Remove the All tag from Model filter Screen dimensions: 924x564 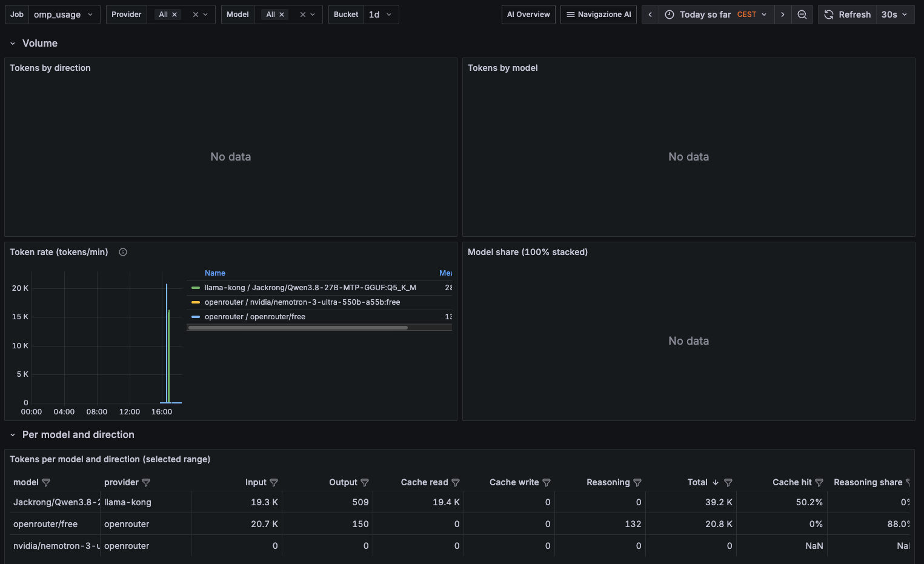[x=282, y=15]
